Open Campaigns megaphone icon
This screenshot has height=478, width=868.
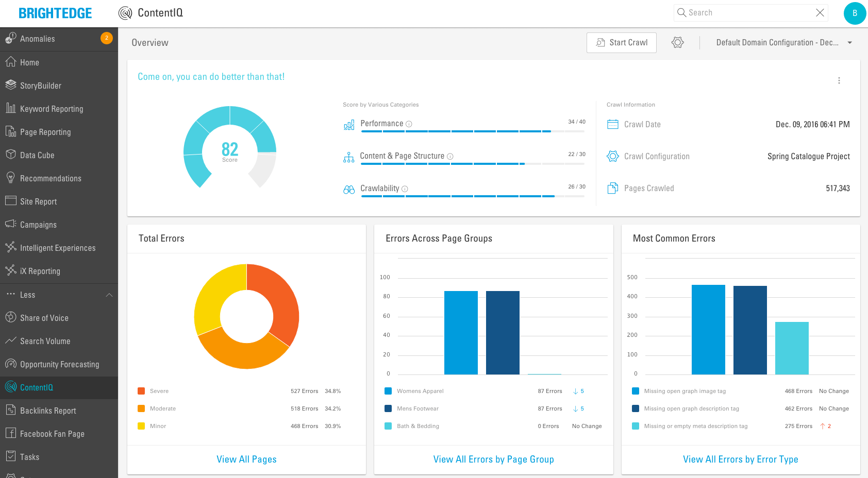pos(11,224)
